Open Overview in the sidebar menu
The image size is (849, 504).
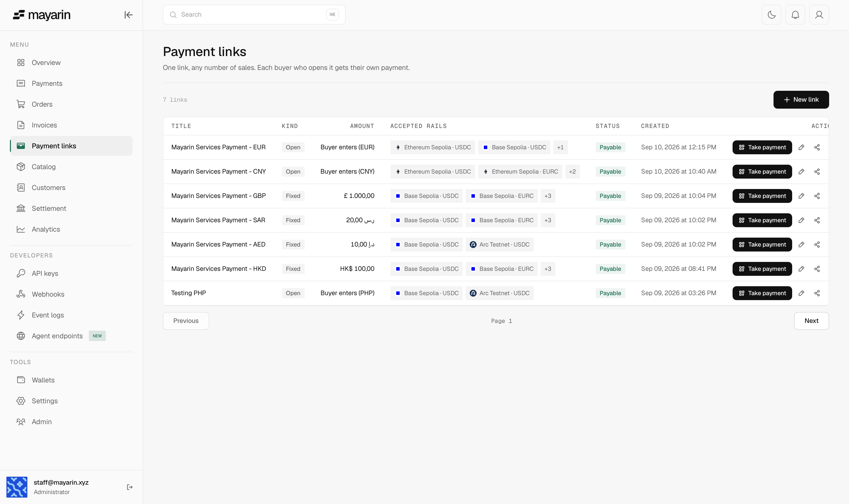[71, 63]
